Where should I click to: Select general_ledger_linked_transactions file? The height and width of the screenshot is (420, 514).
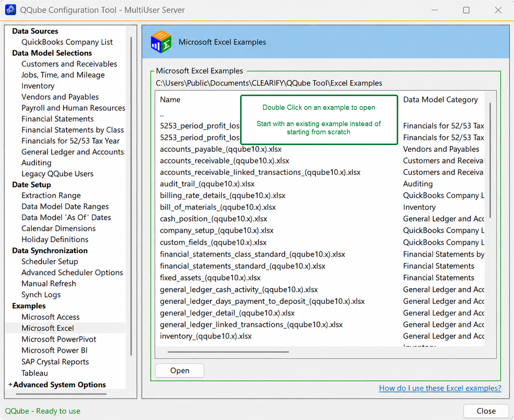tap(251, 325)
